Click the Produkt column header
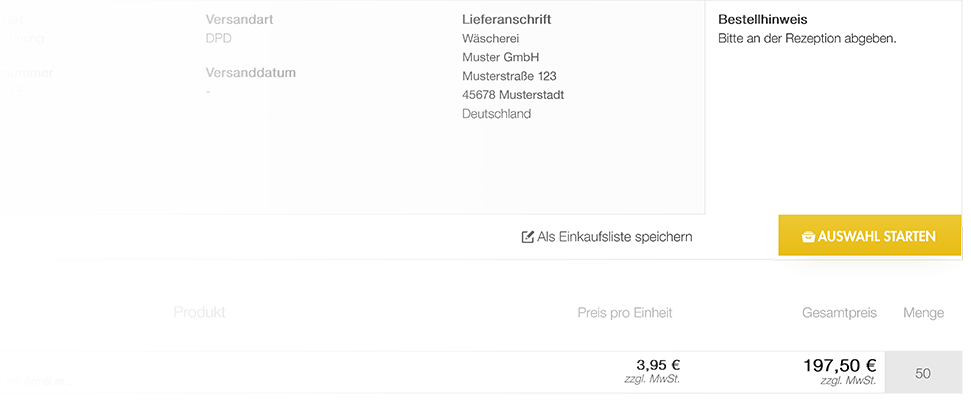The width and height of the screenshot is (971, 402). coord(199,312)
